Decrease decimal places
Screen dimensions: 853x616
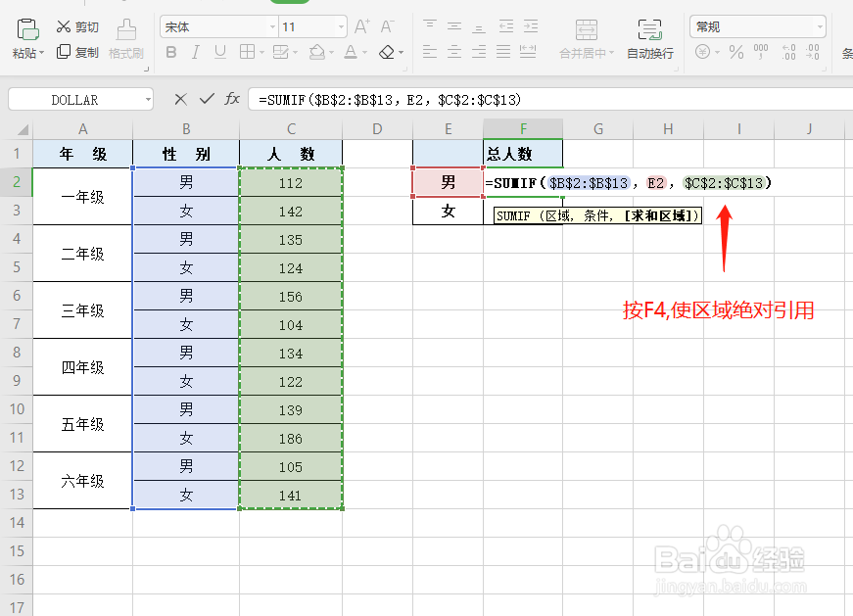(x=813, y=52)
